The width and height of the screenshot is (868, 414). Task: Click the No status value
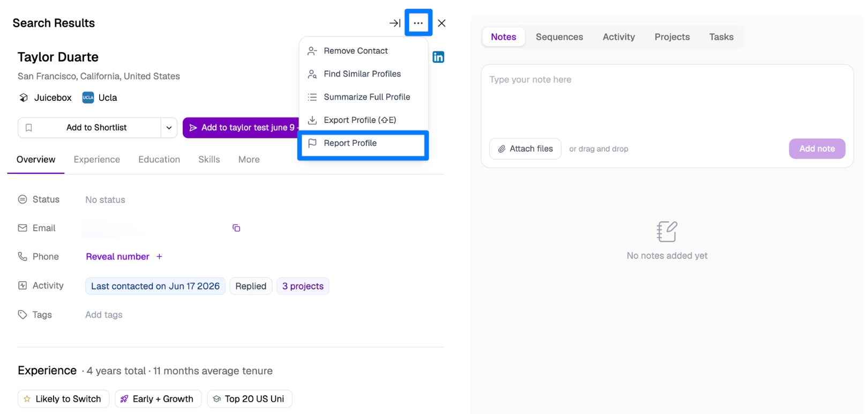tap(105, 199)
